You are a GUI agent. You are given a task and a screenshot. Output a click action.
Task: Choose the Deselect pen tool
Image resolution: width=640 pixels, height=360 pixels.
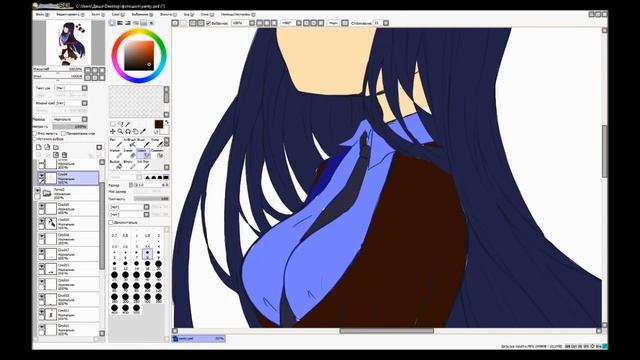point(157,154)
